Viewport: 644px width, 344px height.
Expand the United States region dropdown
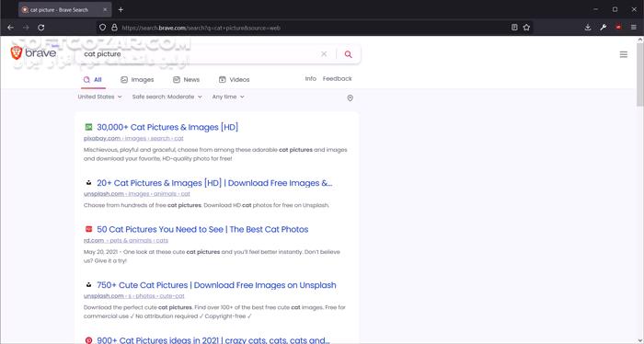[99, 97]
